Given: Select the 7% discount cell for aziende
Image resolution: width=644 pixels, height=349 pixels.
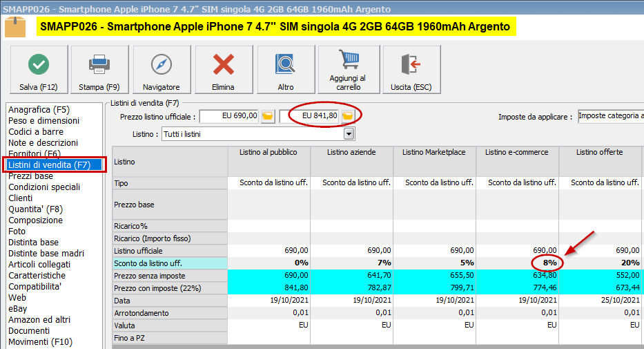Looking at the screenshot, I should click(x=351, y=263).
